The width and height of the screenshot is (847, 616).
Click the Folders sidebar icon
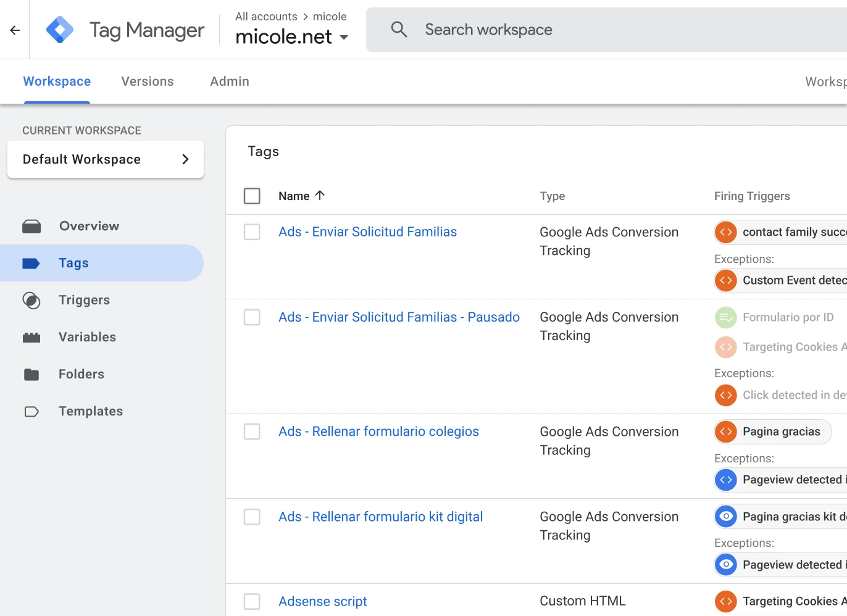[x=31, y=375]
